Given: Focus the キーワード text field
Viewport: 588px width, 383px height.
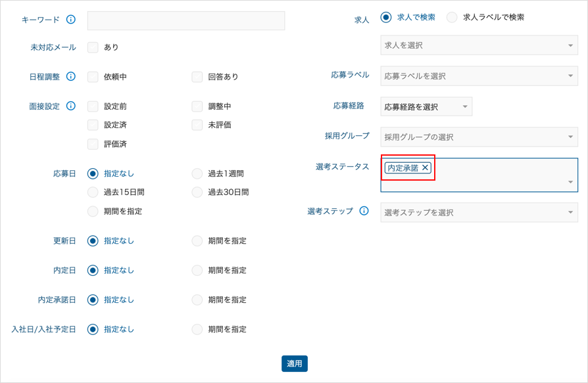Looking at the screenshot, I should point(186,20).
